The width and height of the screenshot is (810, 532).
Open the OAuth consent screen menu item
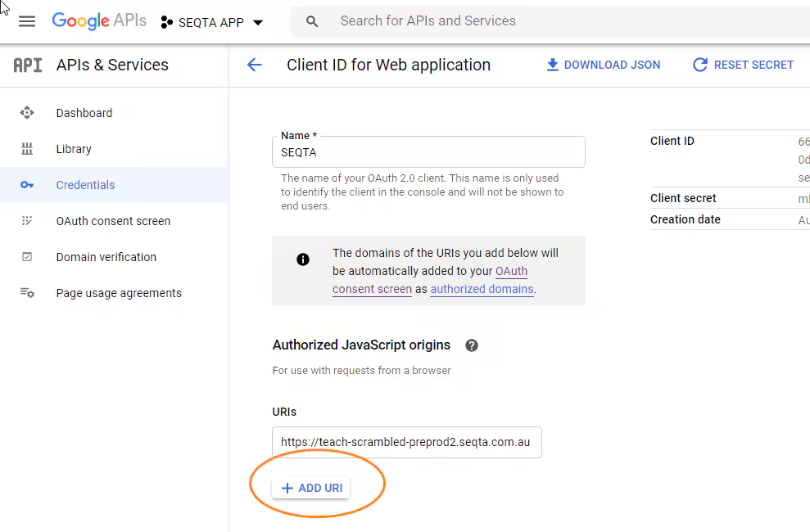[114, 221]
